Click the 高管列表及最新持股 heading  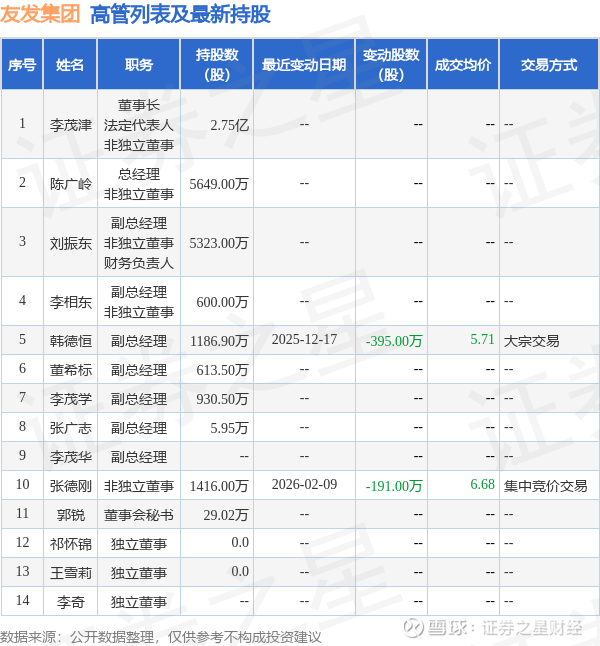pos(180,14)
